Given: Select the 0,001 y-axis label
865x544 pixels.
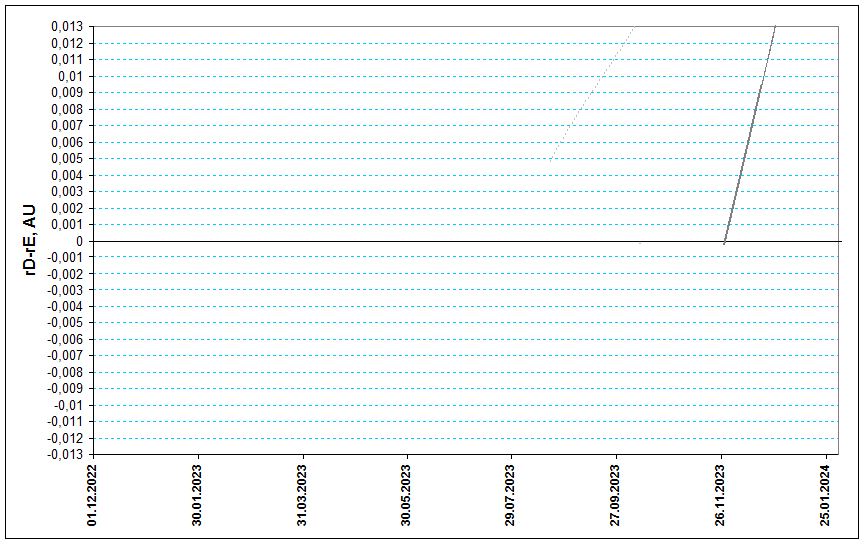Looking at the screenshot, I should [67, 225].
